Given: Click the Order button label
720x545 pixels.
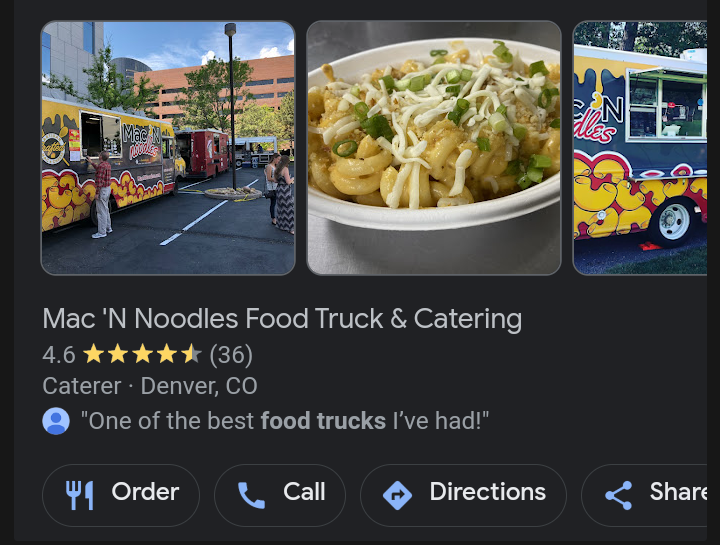Looking at the screenshot, I should [145, 492].
